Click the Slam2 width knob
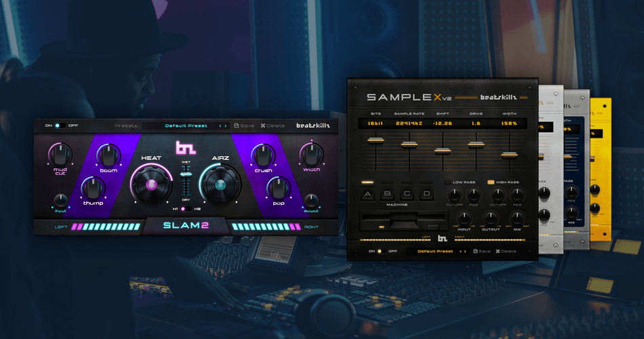The image size is (644, 339). click(x=311, y=153)
